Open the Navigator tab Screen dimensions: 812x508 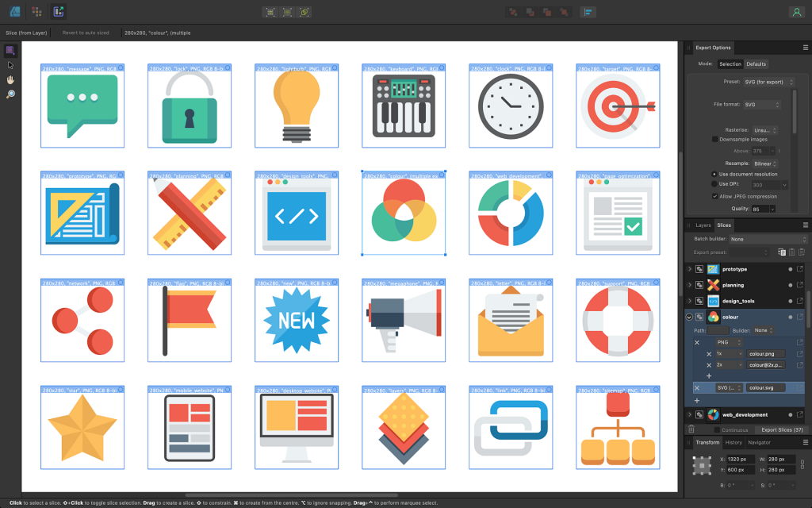pos(759,442)
